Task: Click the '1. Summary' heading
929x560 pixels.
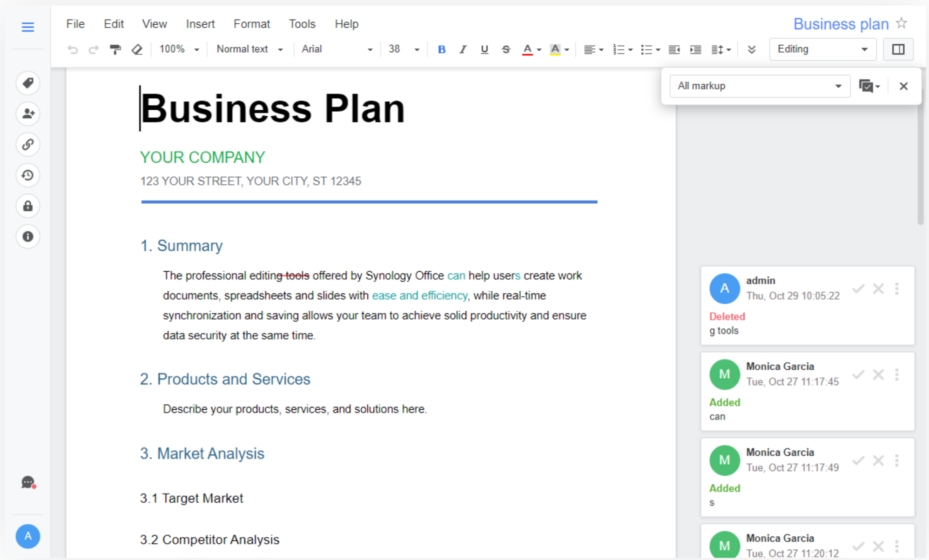Action: click(x=182, y=246)
